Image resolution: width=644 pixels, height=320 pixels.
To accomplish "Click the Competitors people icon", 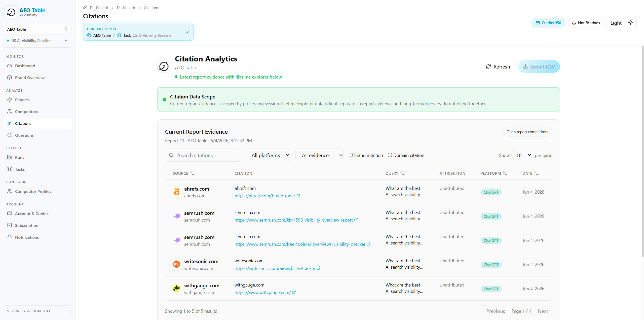I will 10,111.
